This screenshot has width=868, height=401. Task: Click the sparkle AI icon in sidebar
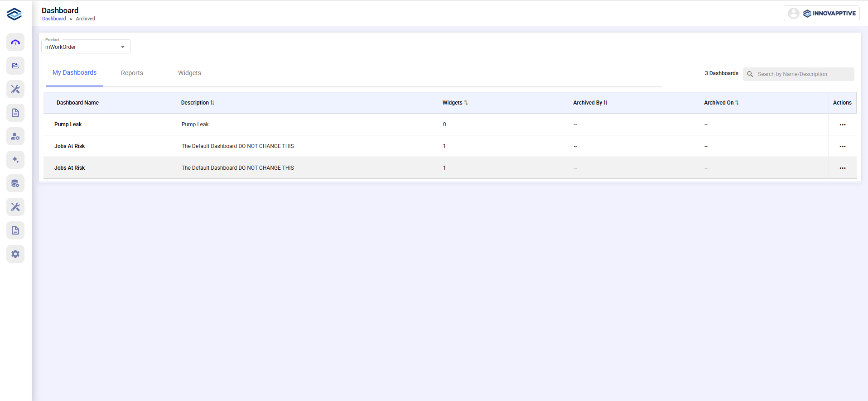pyautogui.click(x=15, y=160)
